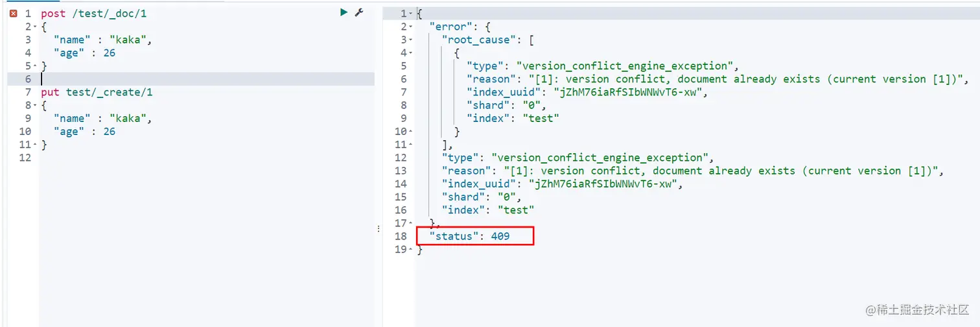Collapse response root fold arrow at line 1
The width and height of the screenshot is (980, 327).
tap(412, 14)
